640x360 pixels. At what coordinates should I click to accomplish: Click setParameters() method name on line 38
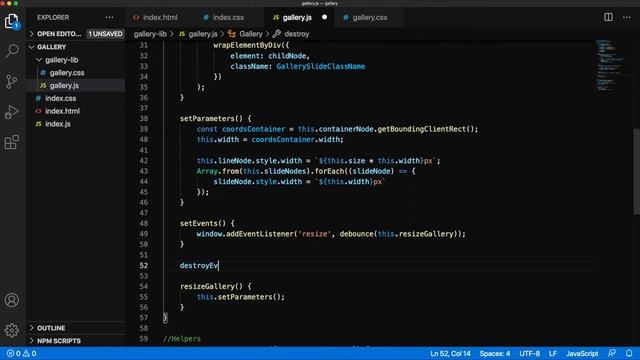tap(211, 118)
